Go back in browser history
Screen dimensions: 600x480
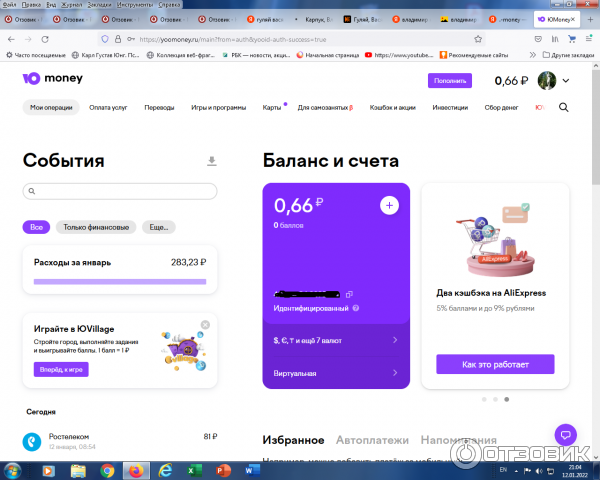click(x=11, y=39)
